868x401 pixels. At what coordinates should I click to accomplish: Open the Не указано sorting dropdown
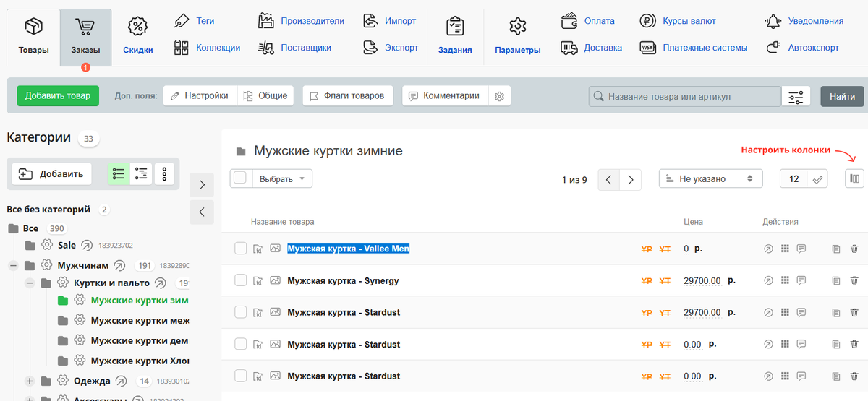[x=710, y=178]
